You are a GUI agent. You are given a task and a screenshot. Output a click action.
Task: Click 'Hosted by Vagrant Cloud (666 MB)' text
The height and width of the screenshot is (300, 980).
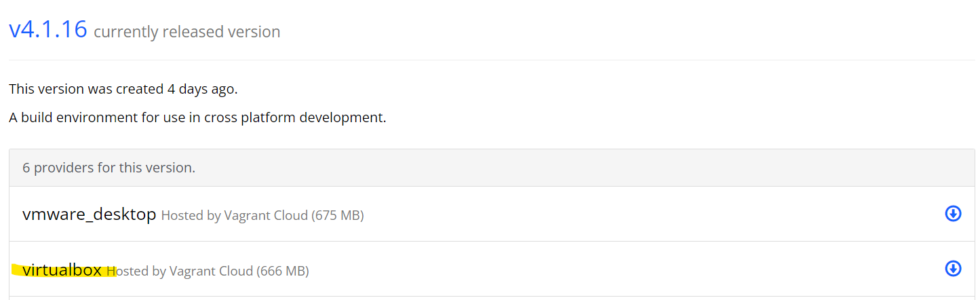(208, 271)
